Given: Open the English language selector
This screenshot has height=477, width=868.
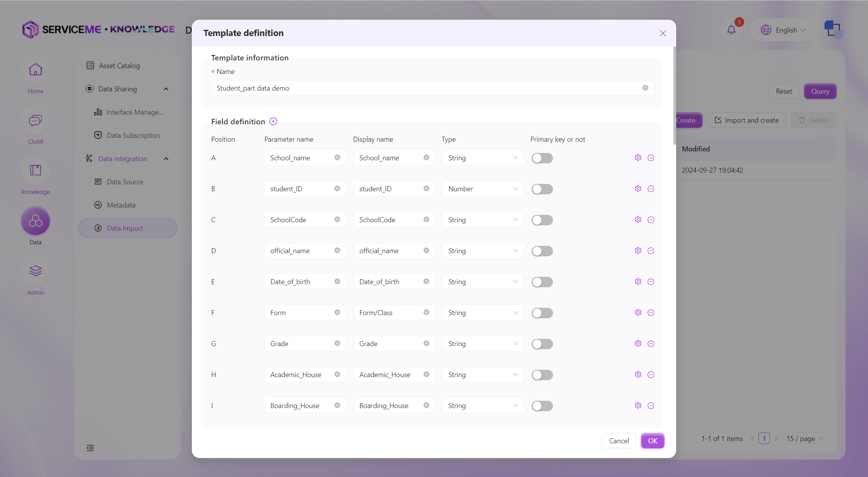Looking at the screenshot, I should pyautogui.click(x=783, y=30).
